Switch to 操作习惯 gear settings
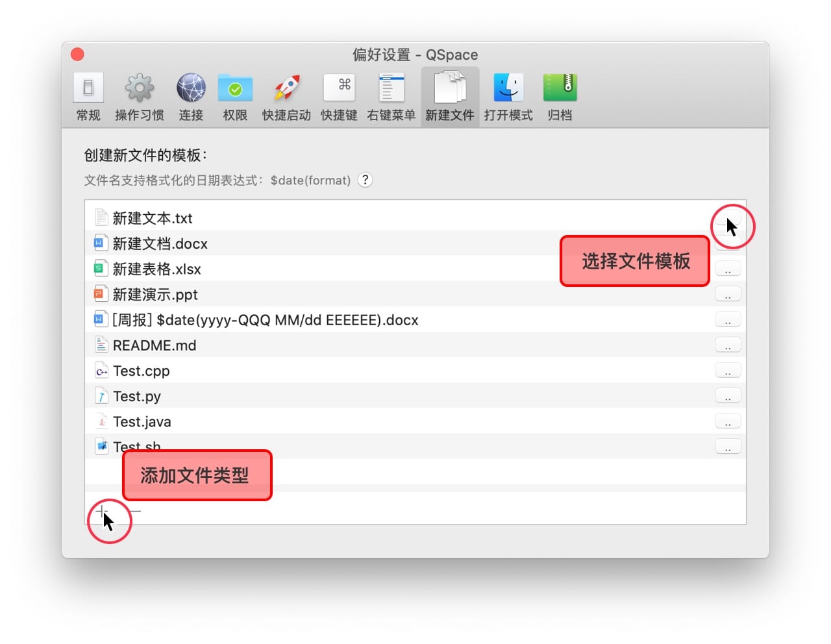This screenshot has height=644, width=831. [x=139, y=97]
